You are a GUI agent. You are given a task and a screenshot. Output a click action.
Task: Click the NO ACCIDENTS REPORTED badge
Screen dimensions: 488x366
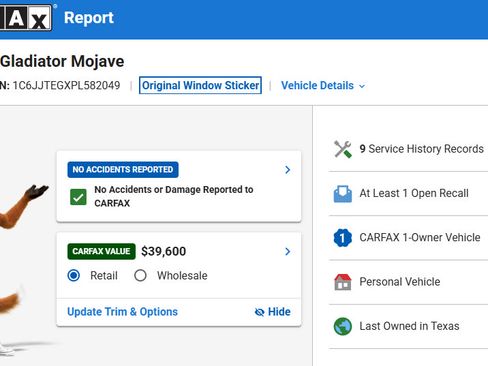[123, 170]
